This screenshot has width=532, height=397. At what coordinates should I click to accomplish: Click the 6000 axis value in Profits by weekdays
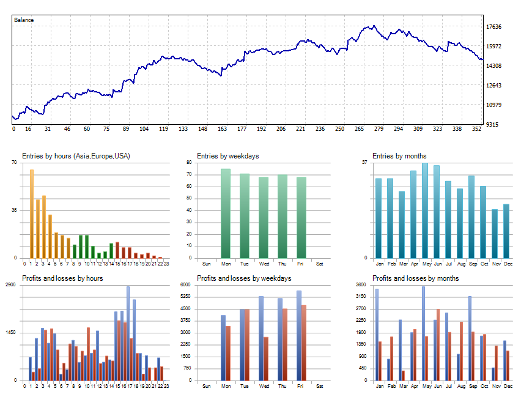pyautogui.click(x=185, y=284)
